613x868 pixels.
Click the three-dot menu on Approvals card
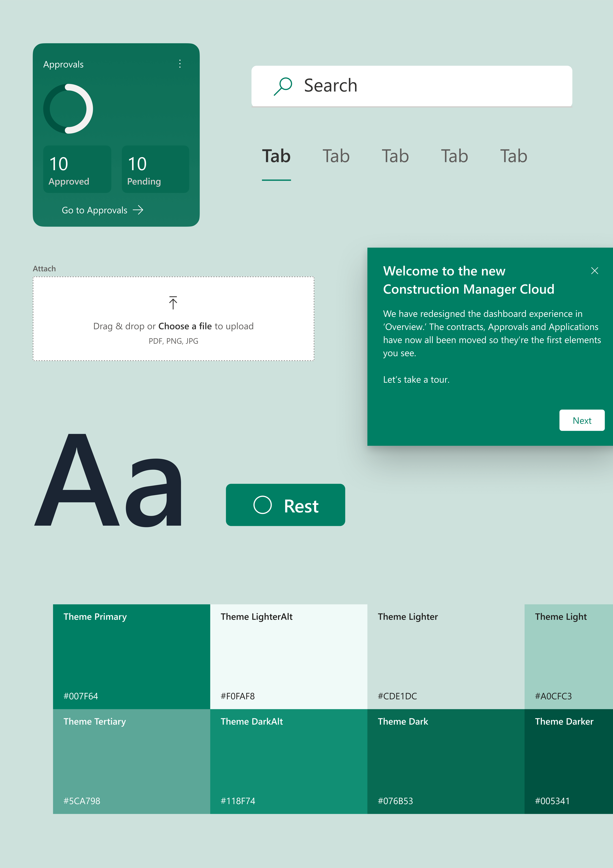click(180, 64)
